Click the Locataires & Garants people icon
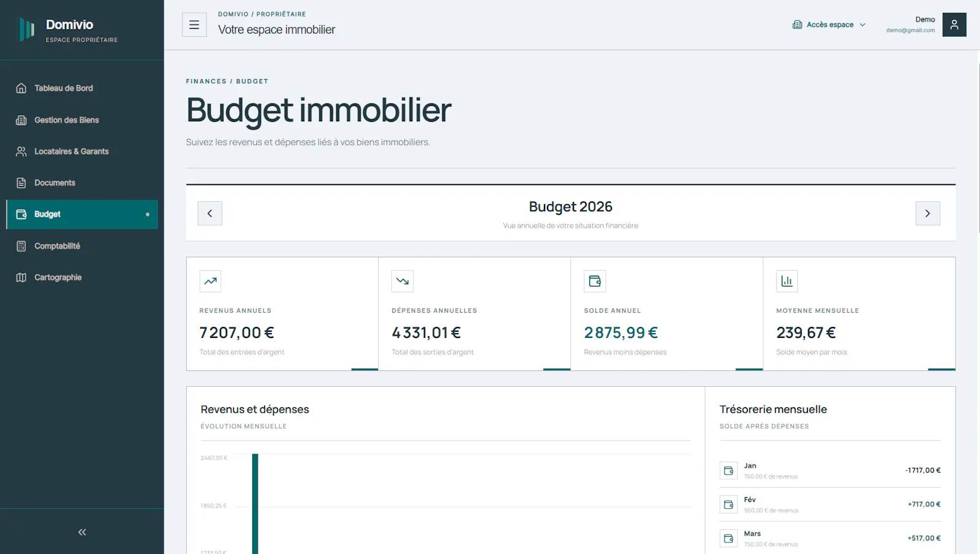The image size is (980, 554). coord(21,151)
